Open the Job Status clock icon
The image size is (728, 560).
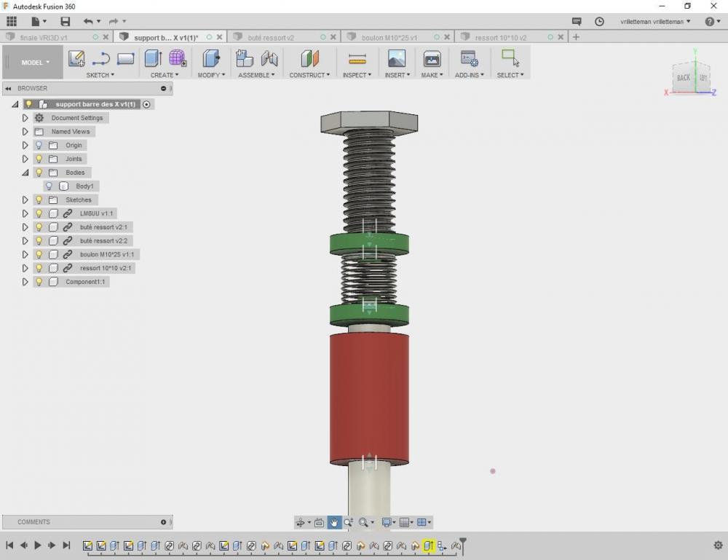tap(599, 21)
